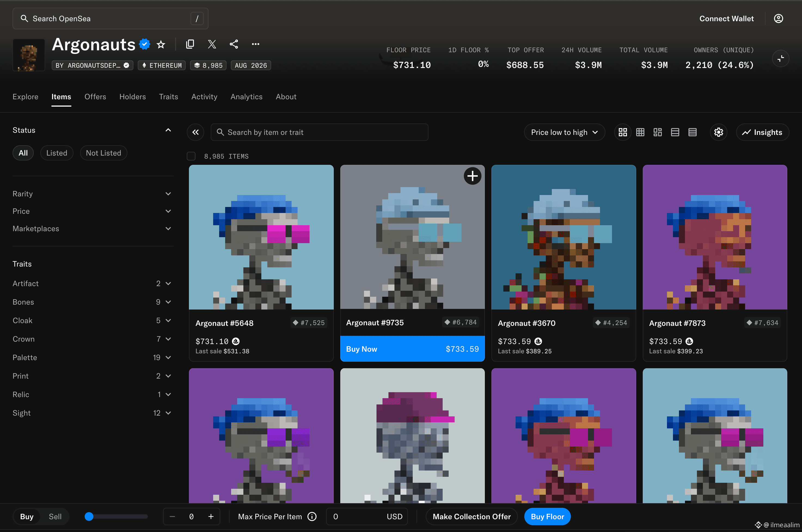The width and height of the screenshot is (802, 532).
Task: Open creator link BY ARGONAUTSDEP…
Action: (92, 65)
